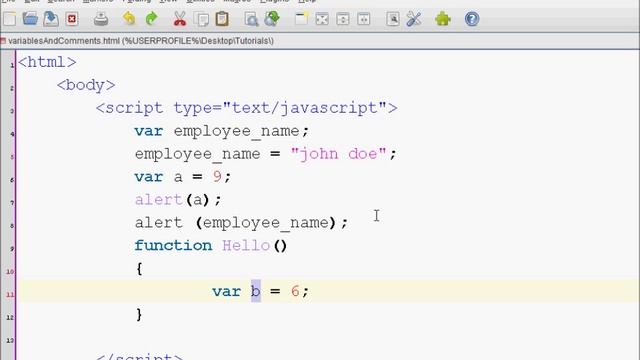Click the 'function' keyword on line 9
This screenshot has height=360, width=640.
coord(173,246)
